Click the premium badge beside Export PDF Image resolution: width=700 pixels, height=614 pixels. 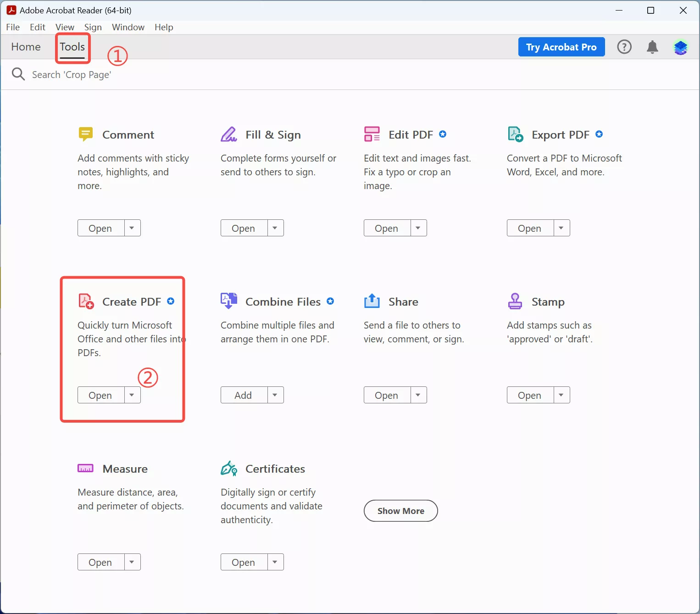click(599, 134)
